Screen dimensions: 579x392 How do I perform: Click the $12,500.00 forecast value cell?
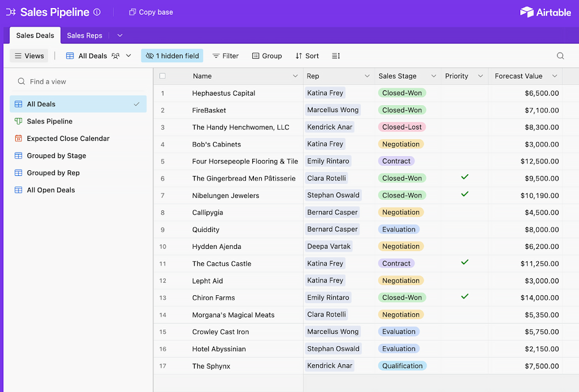(x=525, y=161)
